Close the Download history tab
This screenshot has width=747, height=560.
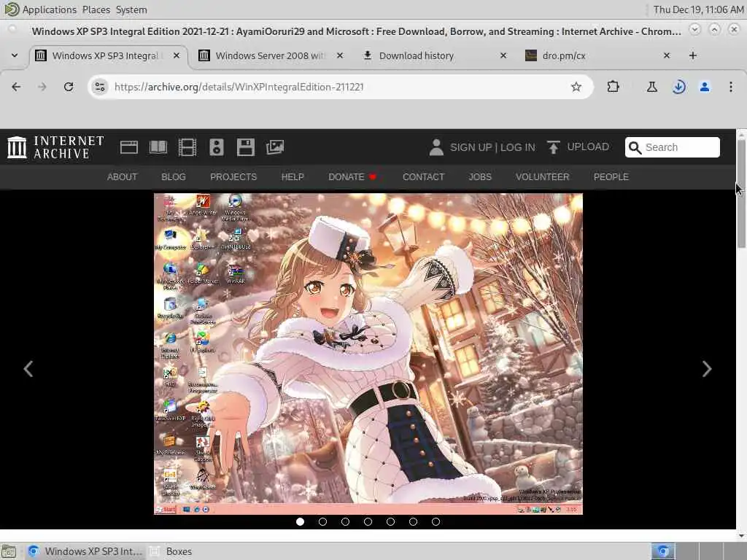click(503, 55)
